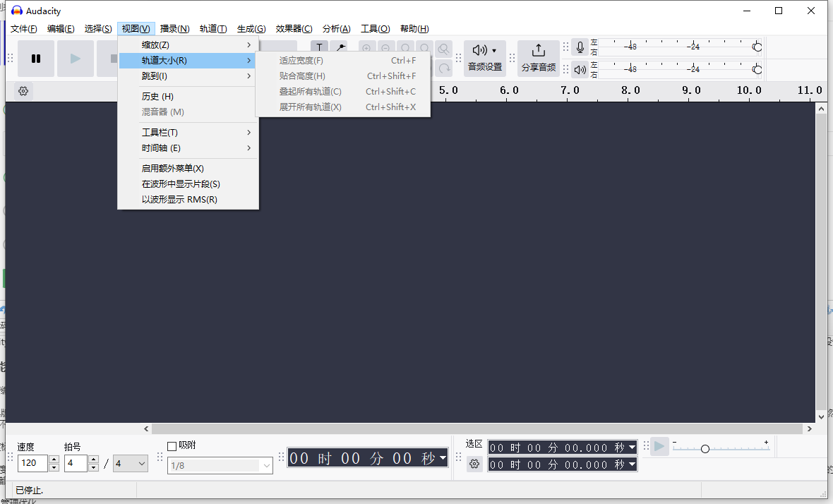Open the 编辑(E) menu
833x504 pixels.
click(61, 29)
